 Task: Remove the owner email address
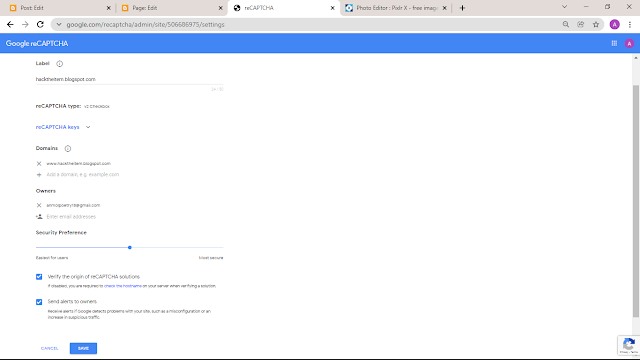coord(39,205)
